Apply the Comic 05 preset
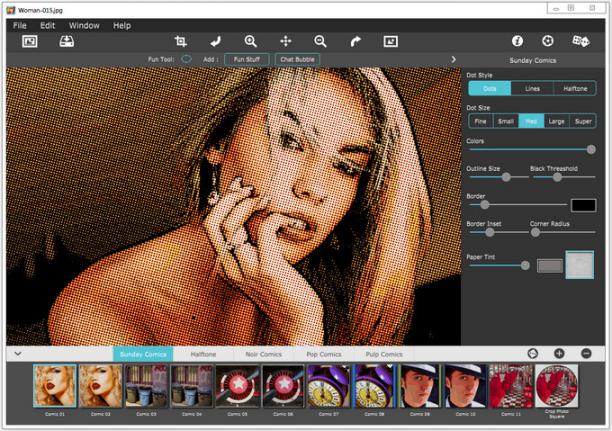612x431 pixels. tap(238, 386)
